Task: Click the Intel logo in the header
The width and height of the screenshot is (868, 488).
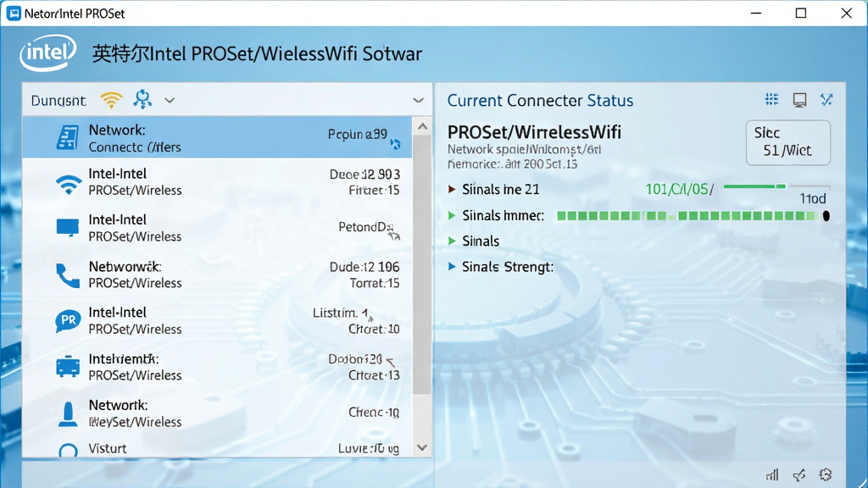Action: click(x=47, y=53)
